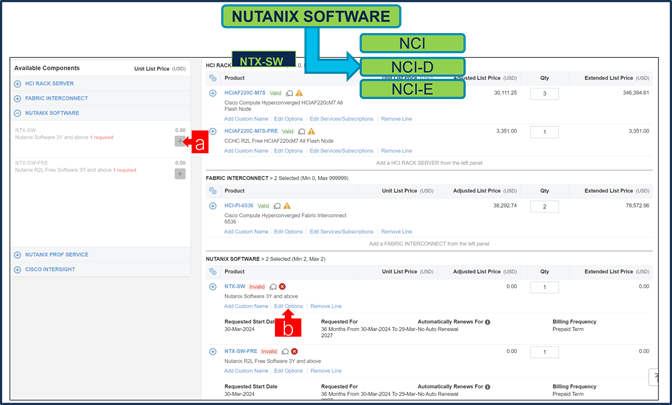The height and width of the screenshot is (405, 672).
Task: Click the warning icon for HCI-FI-6536
Action: pos(287,206)
